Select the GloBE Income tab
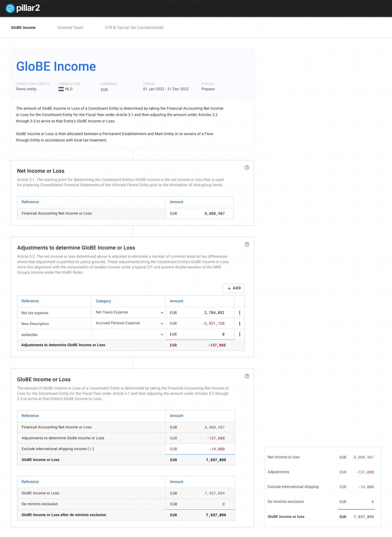 coord(23,28)
